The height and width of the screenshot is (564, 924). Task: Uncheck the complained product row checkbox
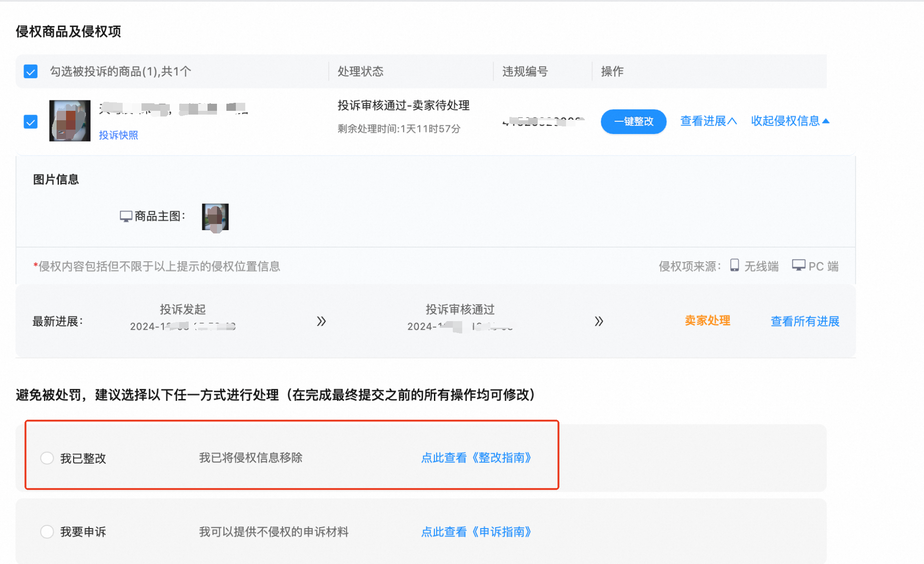tap(31, 122)
